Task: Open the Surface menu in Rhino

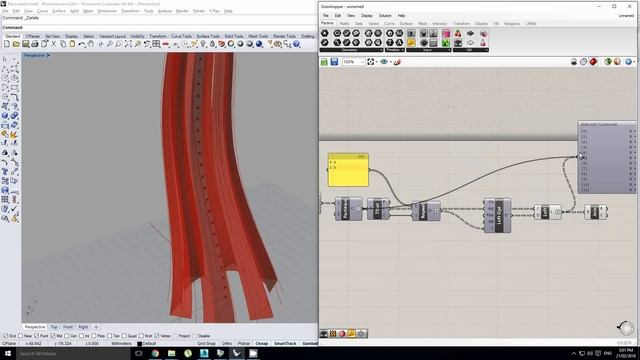Action: 58,11
